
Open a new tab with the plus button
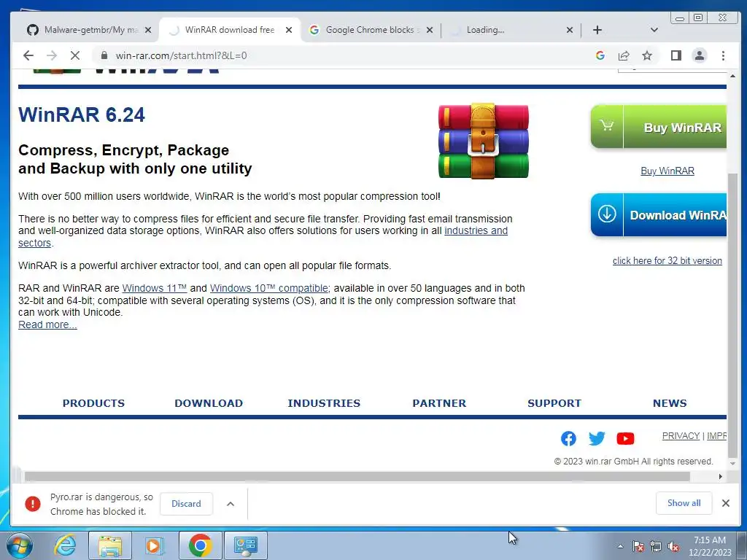tap(597, 30)
